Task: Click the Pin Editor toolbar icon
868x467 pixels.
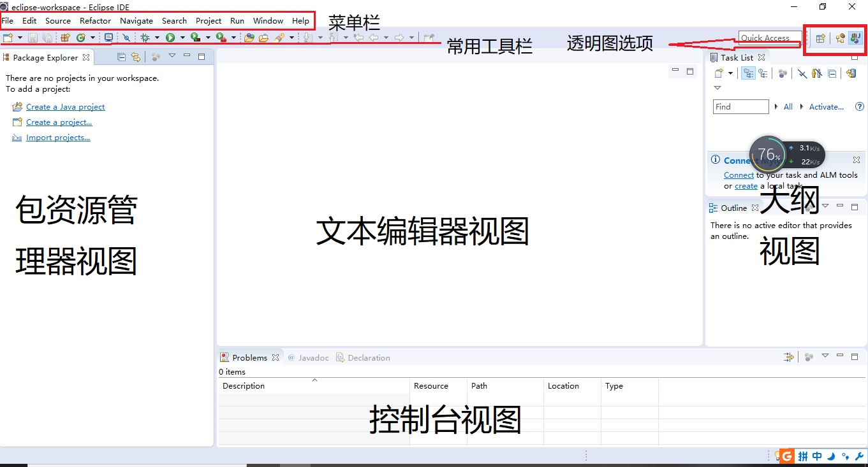Action: click(x=429, y=38)
